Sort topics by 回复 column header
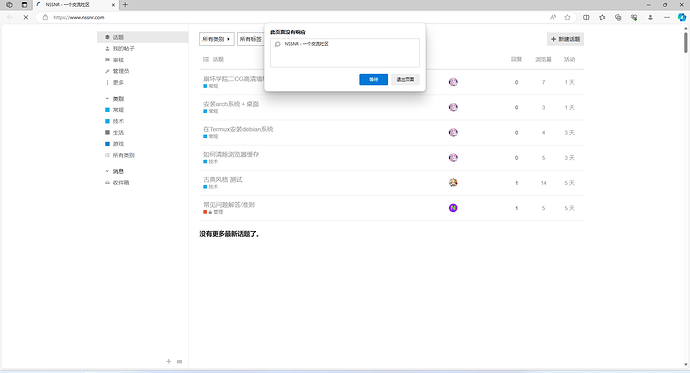 (x=517, y=59)
